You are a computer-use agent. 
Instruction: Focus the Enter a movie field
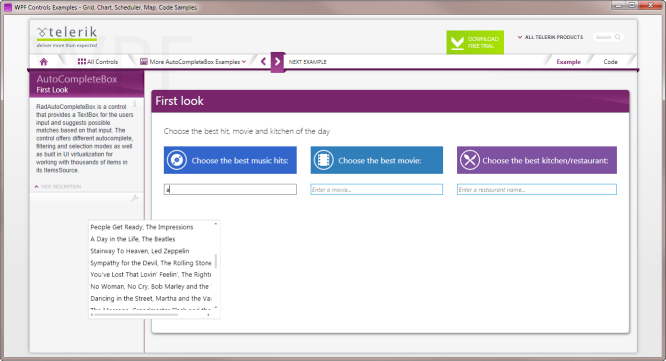click(x=376, y=189)
